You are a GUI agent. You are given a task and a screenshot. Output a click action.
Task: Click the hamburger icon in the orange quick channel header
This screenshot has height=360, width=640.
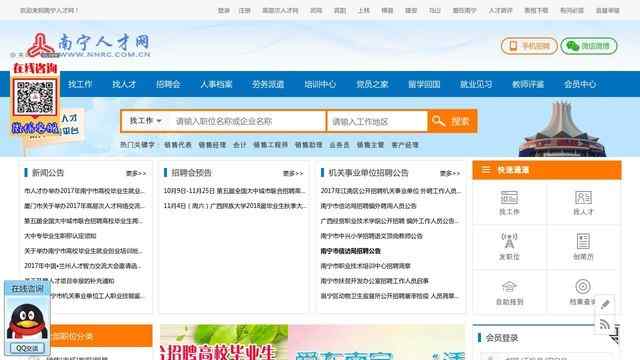coord(486,170)
